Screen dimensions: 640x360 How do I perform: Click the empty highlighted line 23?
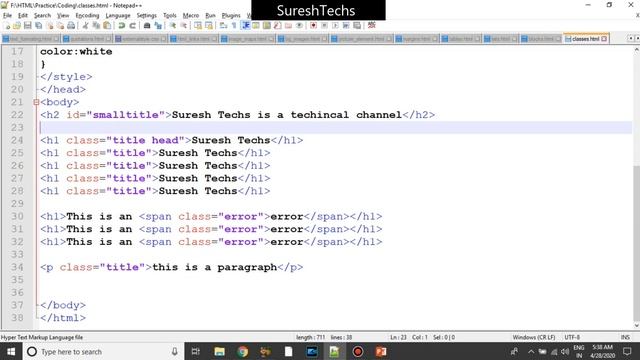(x=336, y=127)
